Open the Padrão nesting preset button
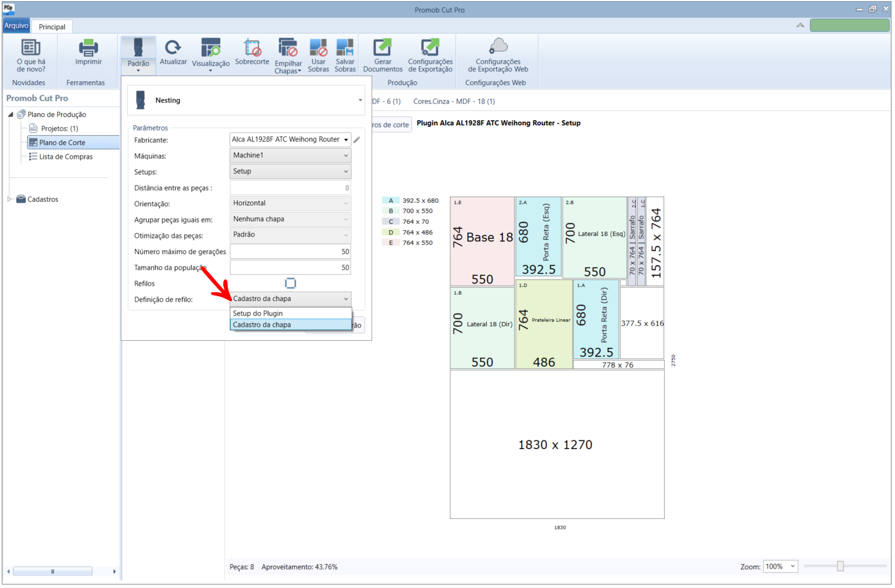The image size is (895, 588). tap(138, 55)
